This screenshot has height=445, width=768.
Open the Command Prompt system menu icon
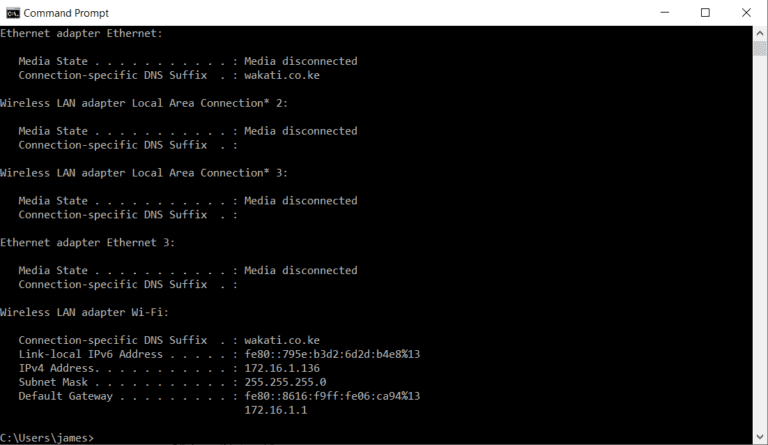click(13, 13)
